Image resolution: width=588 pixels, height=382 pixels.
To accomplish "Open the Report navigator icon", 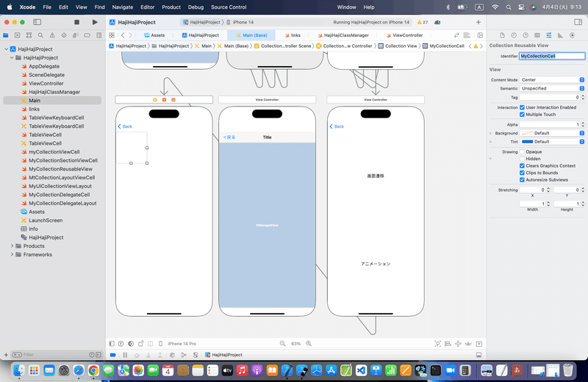I will click(99, 35).
